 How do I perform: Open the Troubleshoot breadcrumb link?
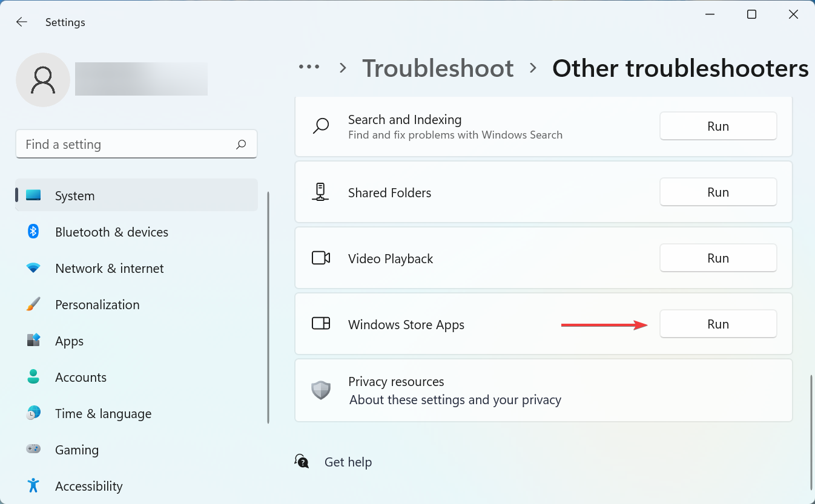437,68
